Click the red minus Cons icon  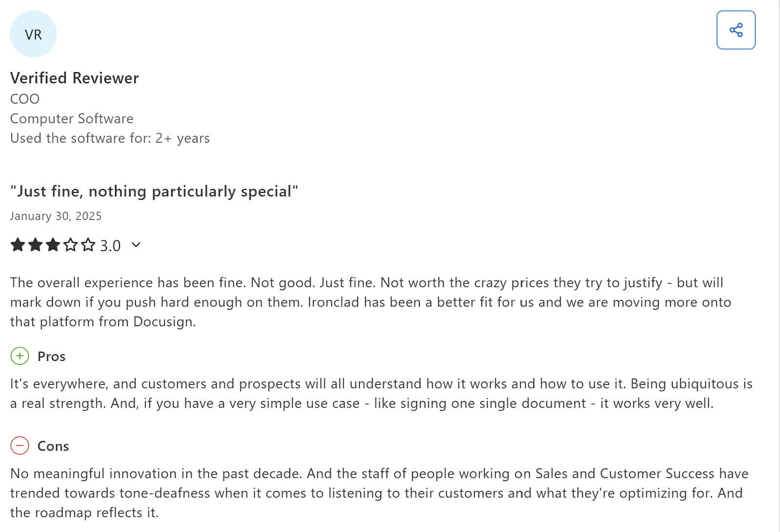click(x=19, y=446)
